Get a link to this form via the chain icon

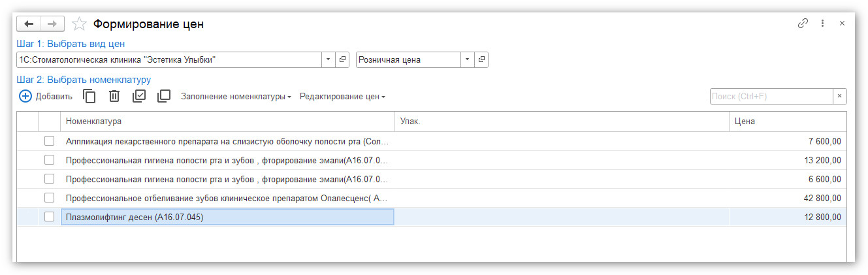803,24
